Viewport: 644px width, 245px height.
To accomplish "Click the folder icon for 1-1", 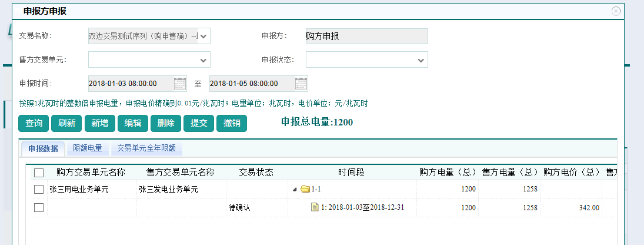I will [305, 190].
